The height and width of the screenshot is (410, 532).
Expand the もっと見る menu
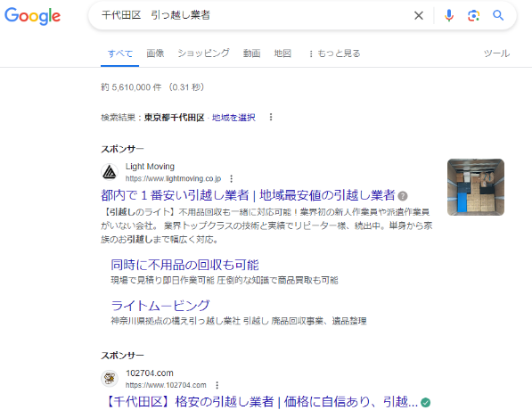coord(334,53)
